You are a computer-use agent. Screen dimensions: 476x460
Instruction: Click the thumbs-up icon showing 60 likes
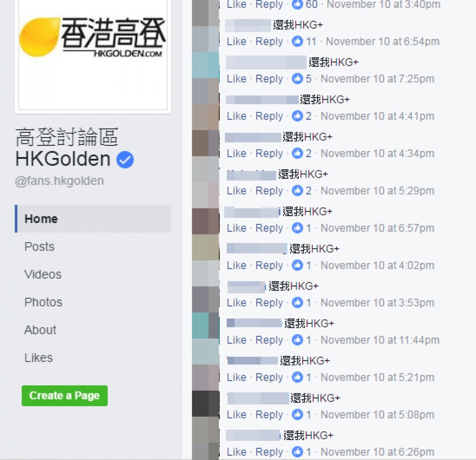297,4
